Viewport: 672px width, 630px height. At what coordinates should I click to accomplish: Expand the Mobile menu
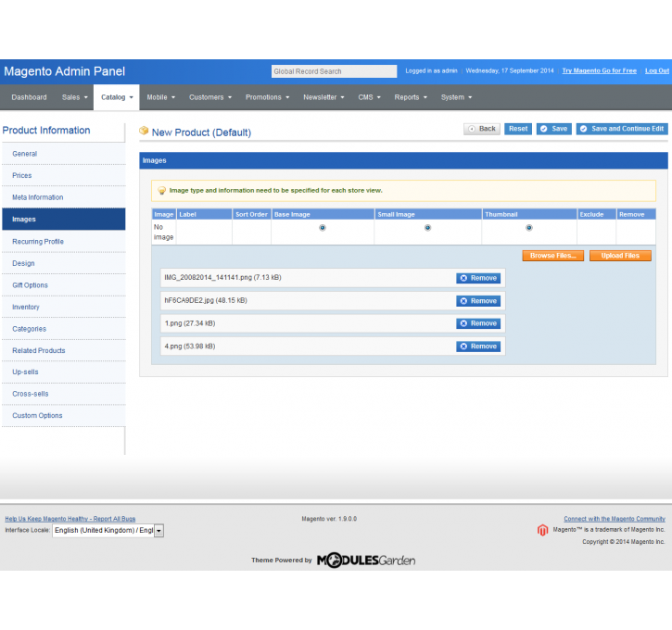(x=160, y=97)
